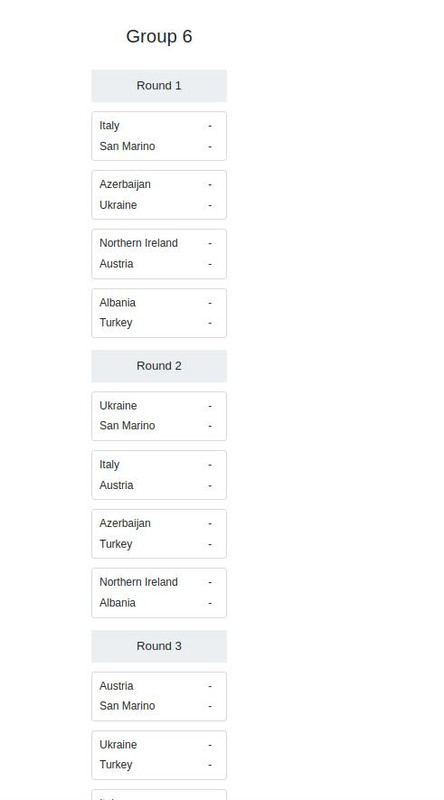The width and height of the screenshot is (444, 800).
Task: Select Italy in the Round 2 match against Austria
Action: pyautogui.click(x=109, y=465)
